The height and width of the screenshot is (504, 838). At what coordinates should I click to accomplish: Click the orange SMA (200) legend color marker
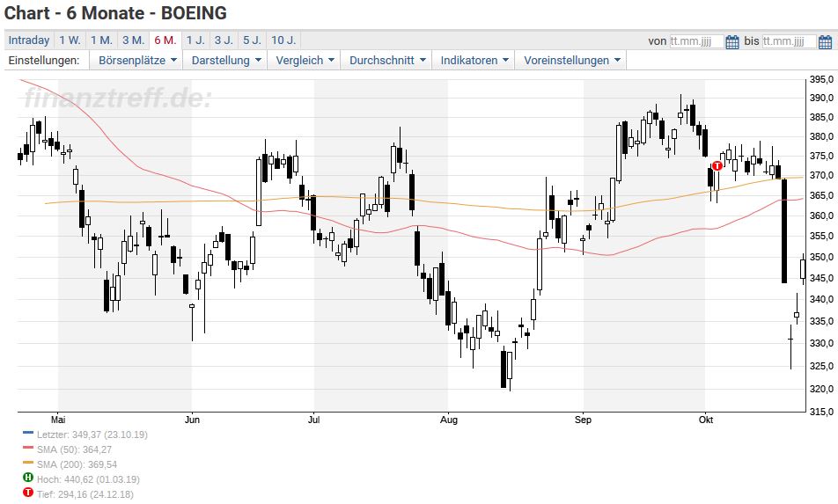pyautogui.click(x=28, y=463)
